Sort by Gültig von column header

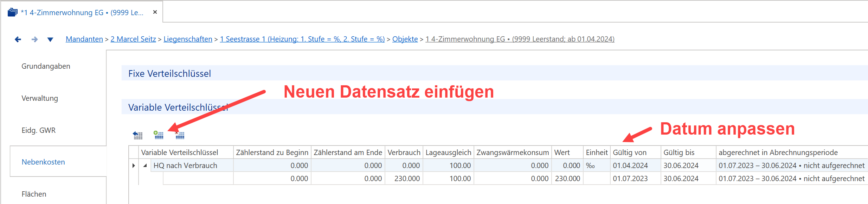(636, 152)
